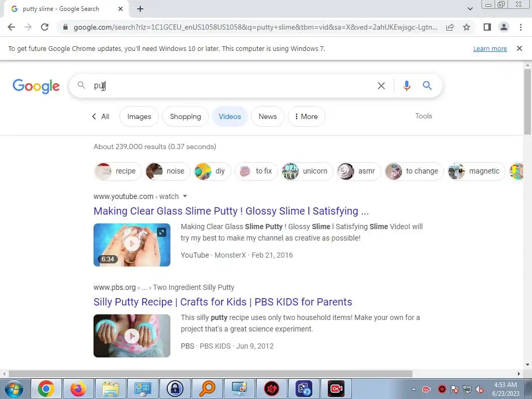Play the Clear Glass Slime video thumbnail
Image resolution: width=532 pixels, height=399 pixels.
[x=132, y=245]
